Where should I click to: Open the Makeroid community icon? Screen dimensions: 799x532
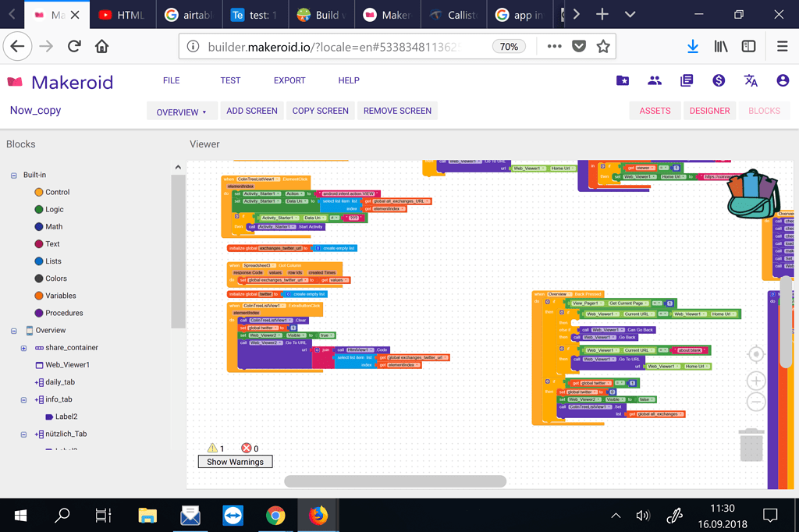coord(655,80)
